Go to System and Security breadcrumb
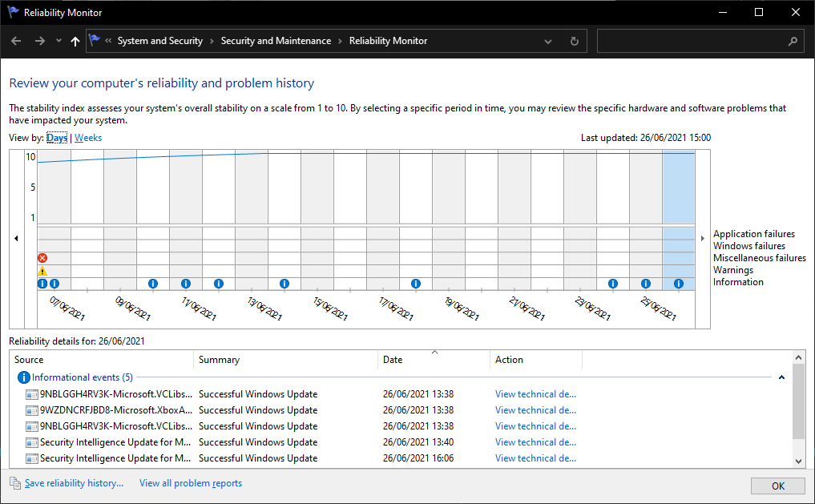Screen dimensions: 815x504 tap(160, 41)
